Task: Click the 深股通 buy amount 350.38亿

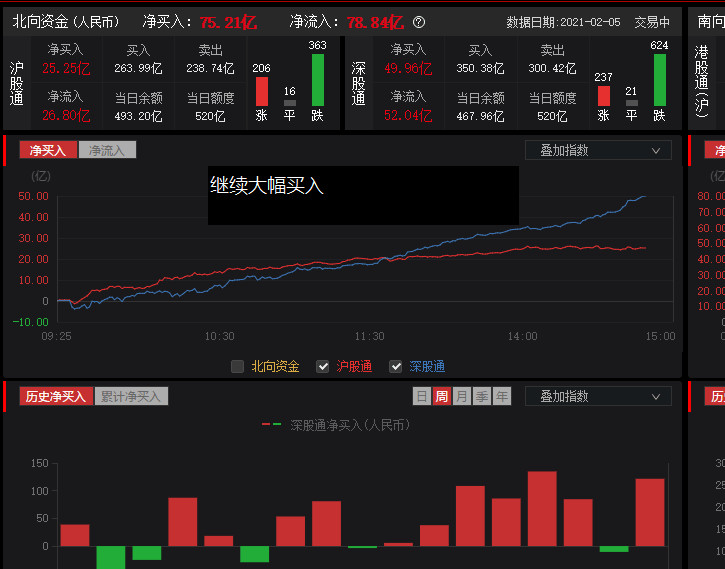Action: click(x=480, y=68)
